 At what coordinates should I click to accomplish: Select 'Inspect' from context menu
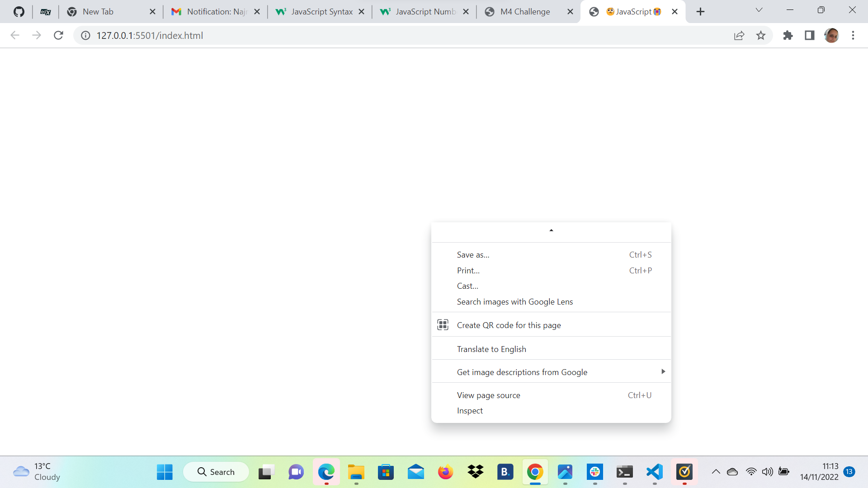point(470,411)
